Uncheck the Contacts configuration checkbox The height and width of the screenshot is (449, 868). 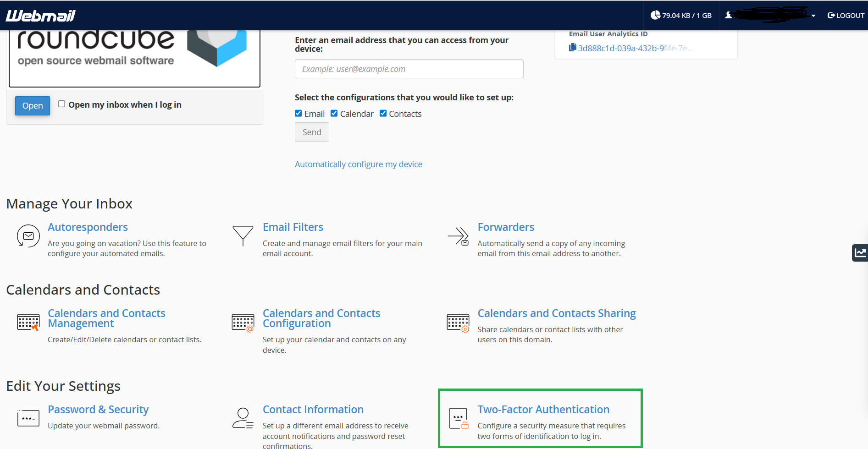383,114
